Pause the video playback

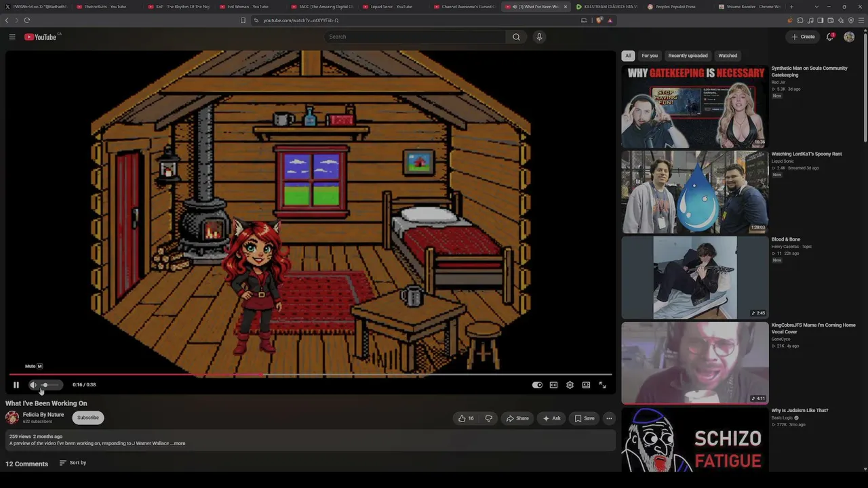16,385
